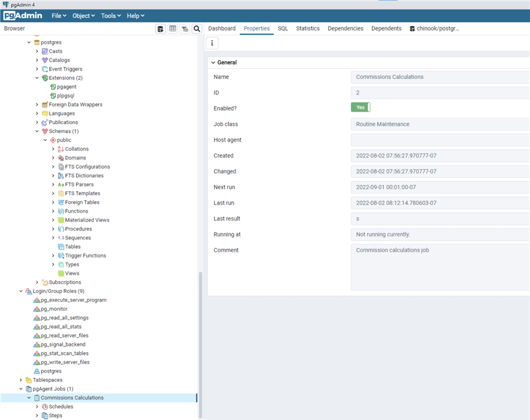Click the Foreign Data Wrappers icon
This screenshot has height=420, width=530.
click(45, 105)
